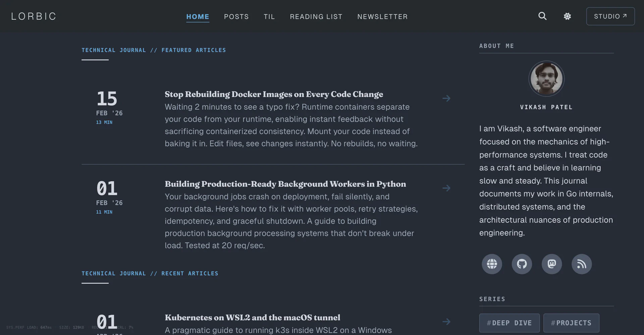644x335 pixels.
Task: Open article 'Kubernetes on WSL2 and the macOS tunnel'
Action: [x=252, y=318]
